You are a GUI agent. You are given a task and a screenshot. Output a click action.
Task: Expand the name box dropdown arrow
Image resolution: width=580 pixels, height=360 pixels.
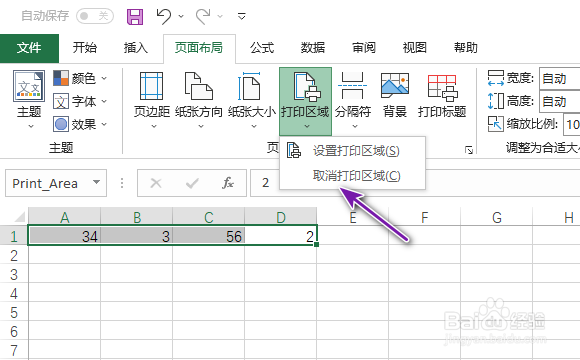[x=97, y=182]
